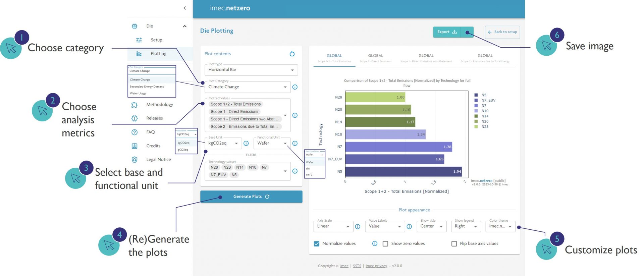Open the FAQ sidebar item
The height and width of the screenshot is (276, 644).
click(x=150, y=132)
